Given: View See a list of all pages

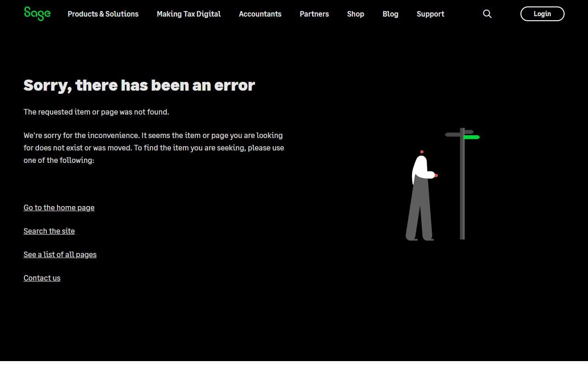Looking at the screenshot, I should (60, 254).
